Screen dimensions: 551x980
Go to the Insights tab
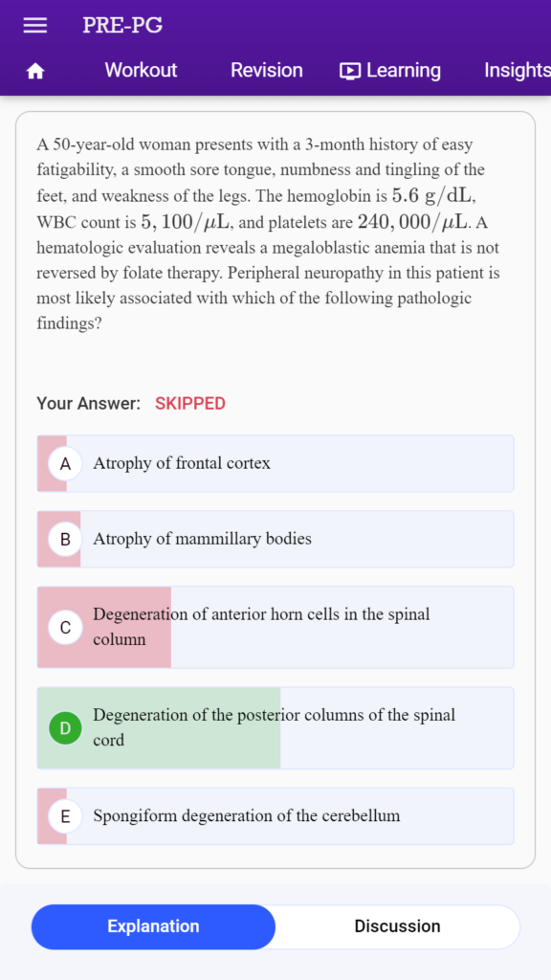[x=518, y=71]
